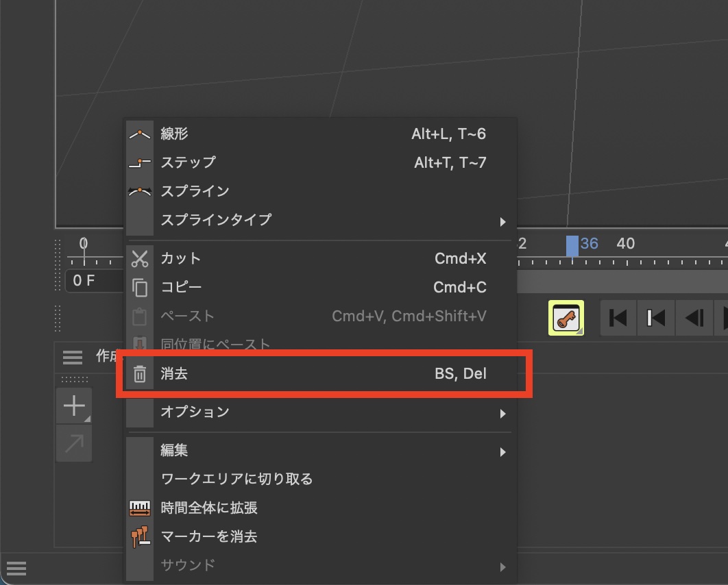Click カット with the scissors icon
Screen dimensions: 728x585
[x=181, y=258]
